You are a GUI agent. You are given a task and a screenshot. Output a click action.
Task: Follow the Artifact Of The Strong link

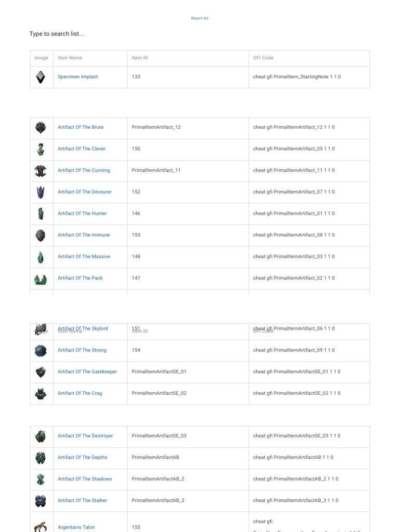[82, 350]
